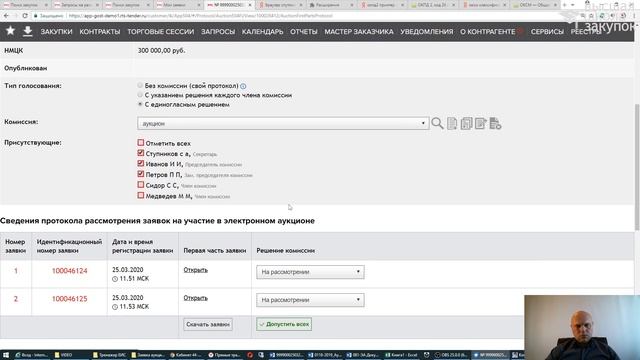Open СЕРВИСЫ menu
The image size is (640, 360).
[x=547, y=31]
